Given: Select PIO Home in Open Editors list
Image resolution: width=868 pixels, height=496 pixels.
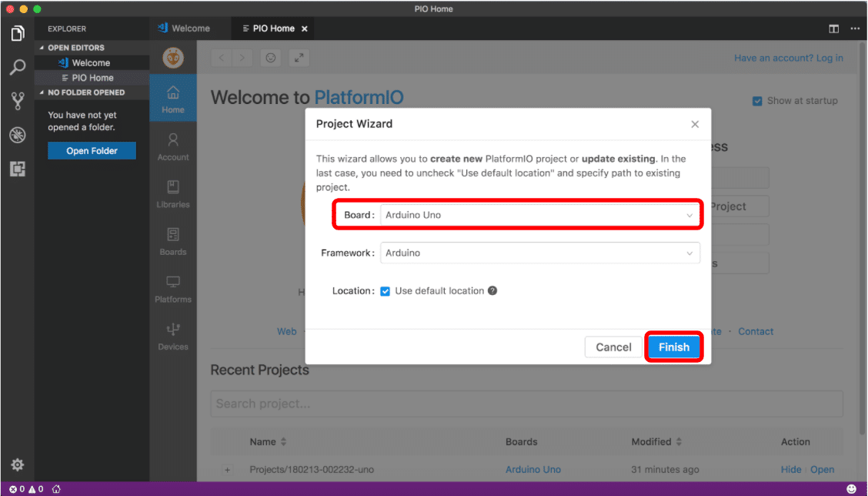Looking at the screenshot, I should (92, 78).
